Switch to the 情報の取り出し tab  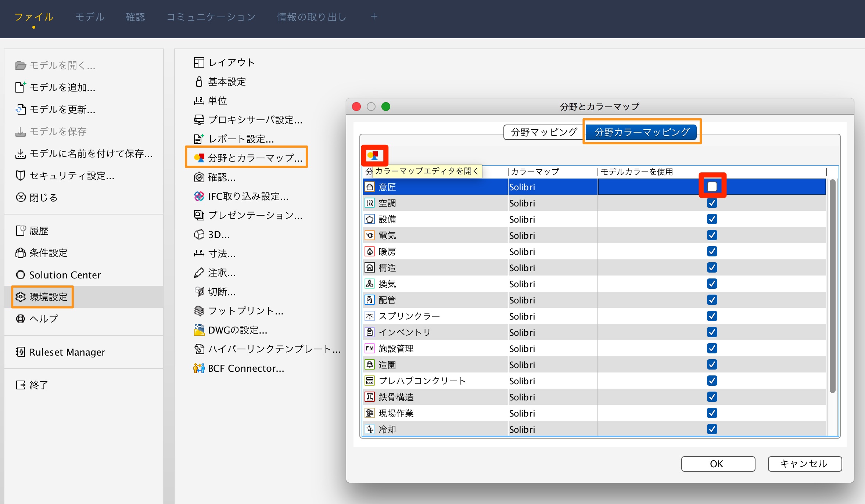pos(312,17)
